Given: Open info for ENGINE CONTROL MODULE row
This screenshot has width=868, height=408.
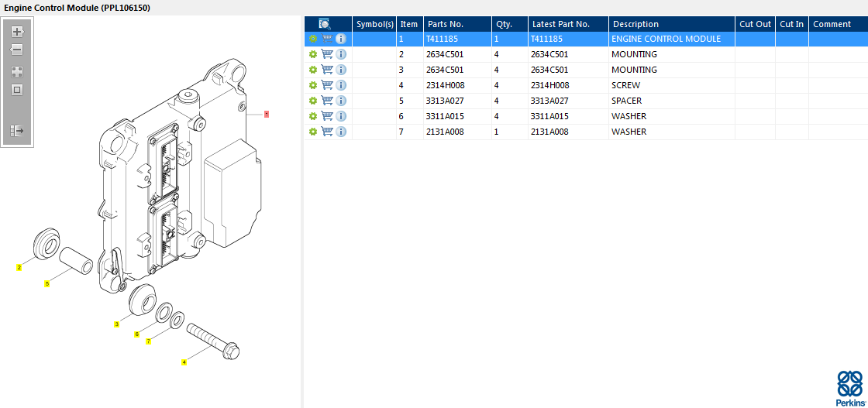Looking at the screenshot, I should 341,39.
